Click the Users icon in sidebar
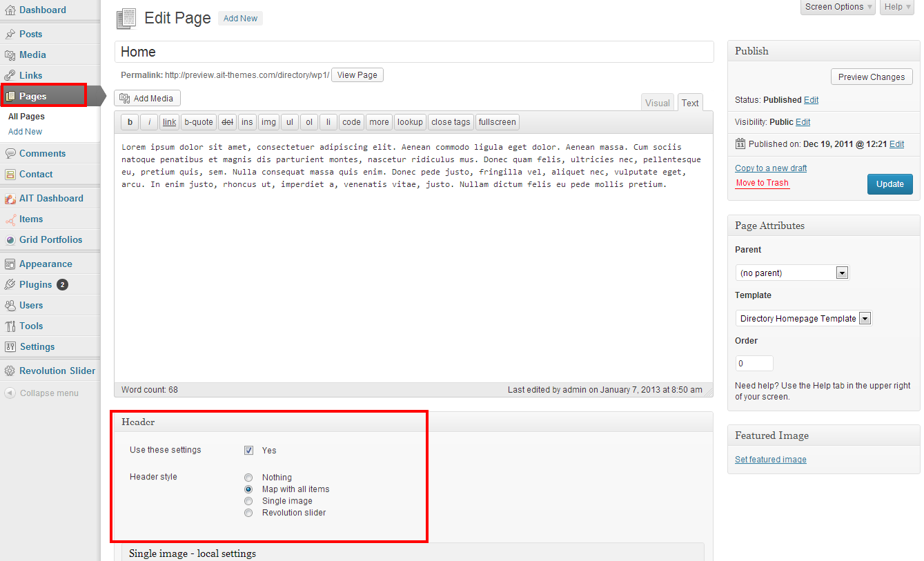 tap(10, 305)
